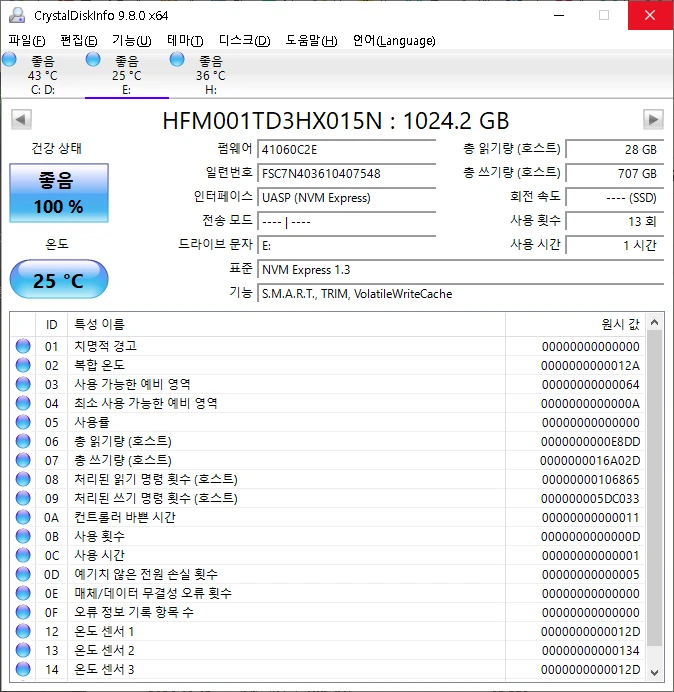
Task: Click status icon of row 0C 사용 시간
Action: pyautogui.click(x=23, y=555)
